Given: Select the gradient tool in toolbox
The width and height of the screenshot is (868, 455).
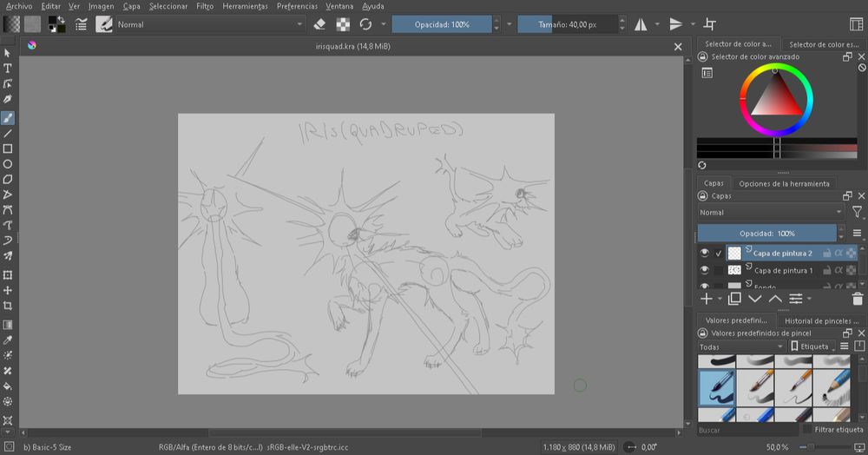Looking at the screenshot, I should click(x=8, y=325).
